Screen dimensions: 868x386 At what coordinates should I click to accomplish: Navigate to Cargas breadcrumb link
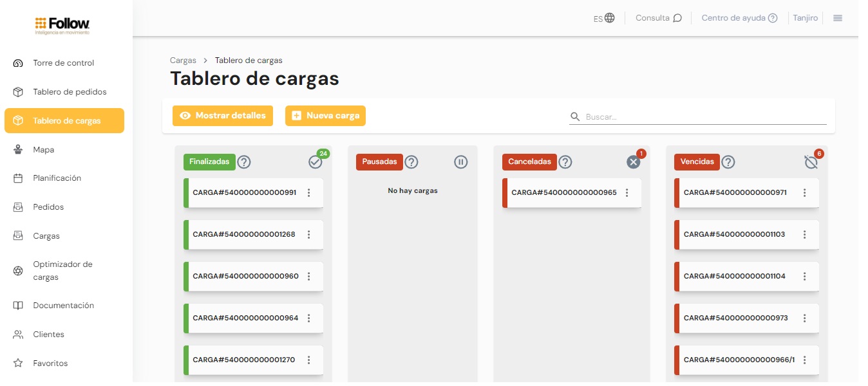[x=183, y=60]
